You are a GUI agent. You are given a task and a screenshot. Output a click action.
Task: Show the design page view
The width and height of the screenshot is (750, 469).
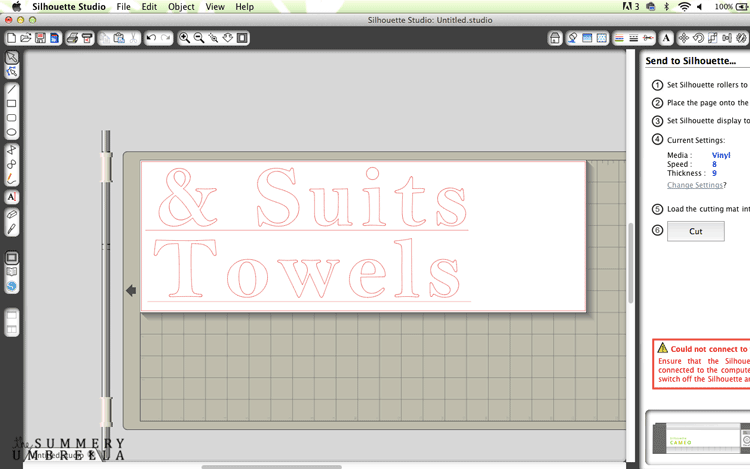pos(12,258)
